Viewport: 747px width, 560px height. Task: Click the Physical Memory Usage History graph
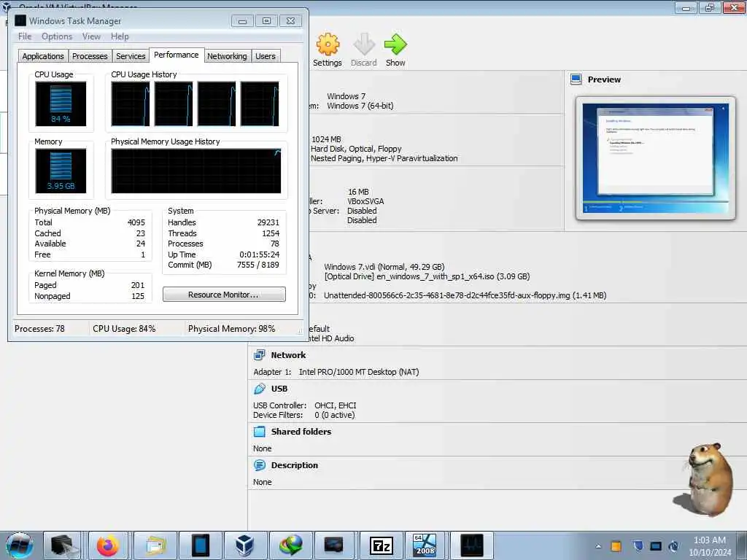click(x=196, y=171)
